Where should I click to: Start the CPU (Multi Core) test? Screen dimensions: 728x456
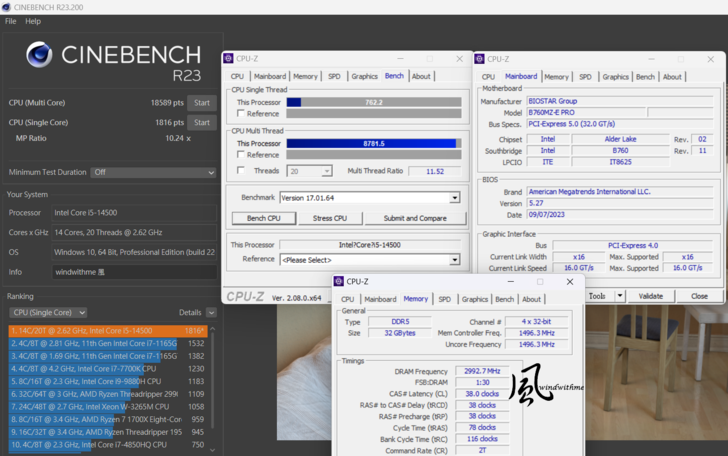(x=202, y=103)
